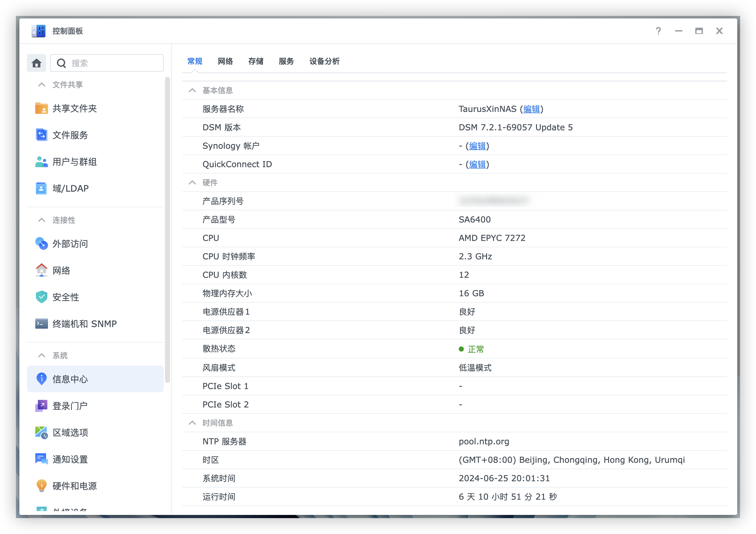Screen dimensions: 756x534
Task: Switch to the 网络 tab
Action: [225, 61]
